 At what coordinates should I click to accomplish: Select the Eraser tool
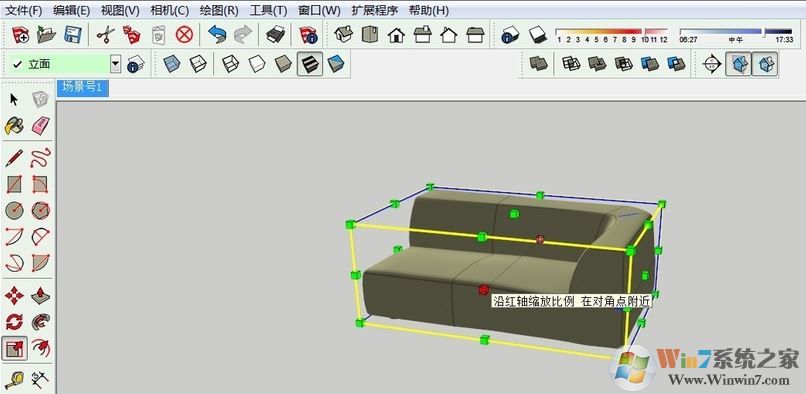[x=41, y=125]
